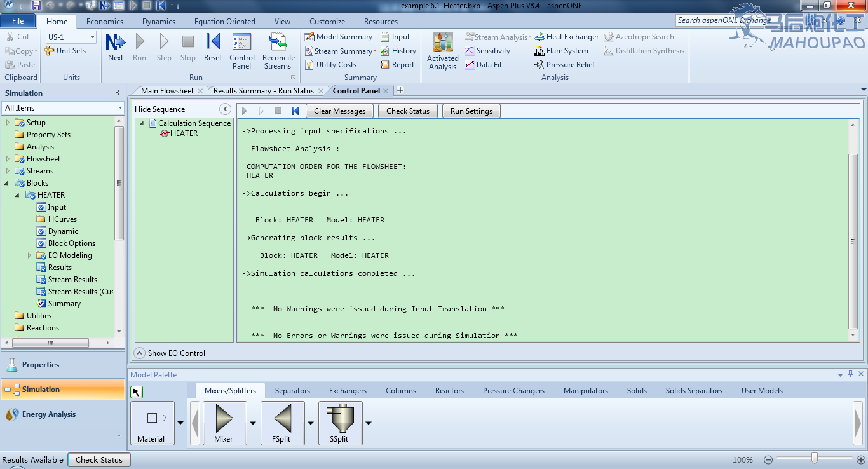Zoom in with the plus button

(861, 459)
